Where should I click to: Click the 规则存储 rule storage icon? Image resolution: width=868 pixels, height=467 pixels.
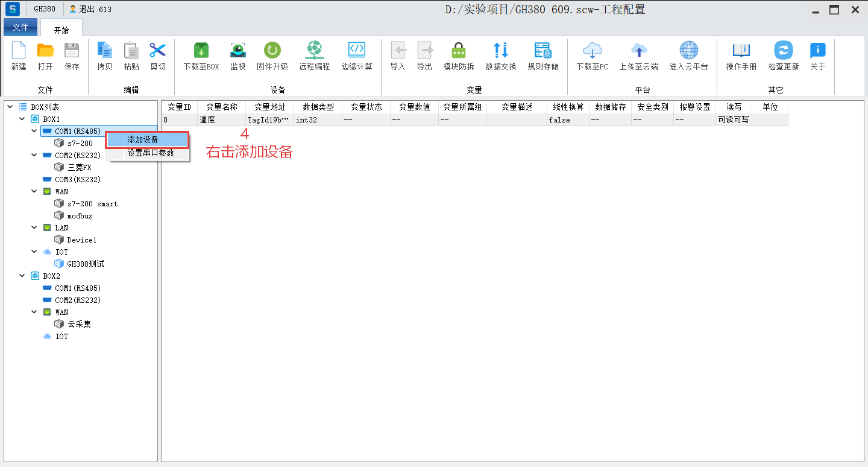point(543,51)
